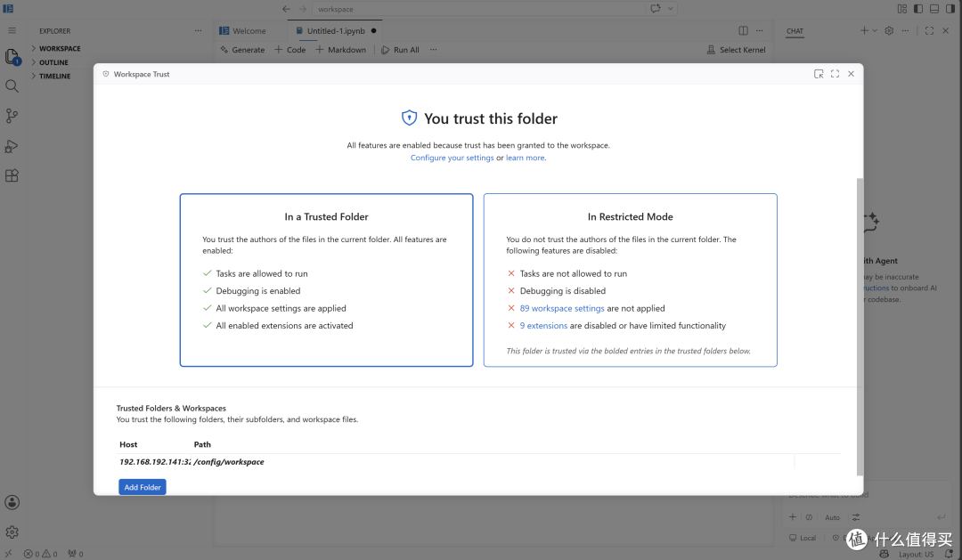Click the Go Forward arrow in title bar
The width and height of the screenshot is (962, 560).
(x=302, y=9)
